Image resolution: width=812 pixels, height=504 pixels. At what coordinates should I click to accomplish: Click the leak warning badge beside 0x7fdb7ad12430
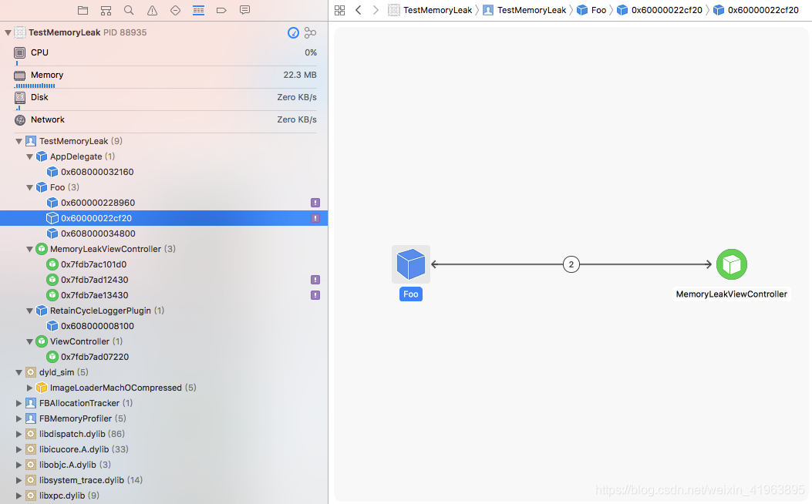click(315, 280)
